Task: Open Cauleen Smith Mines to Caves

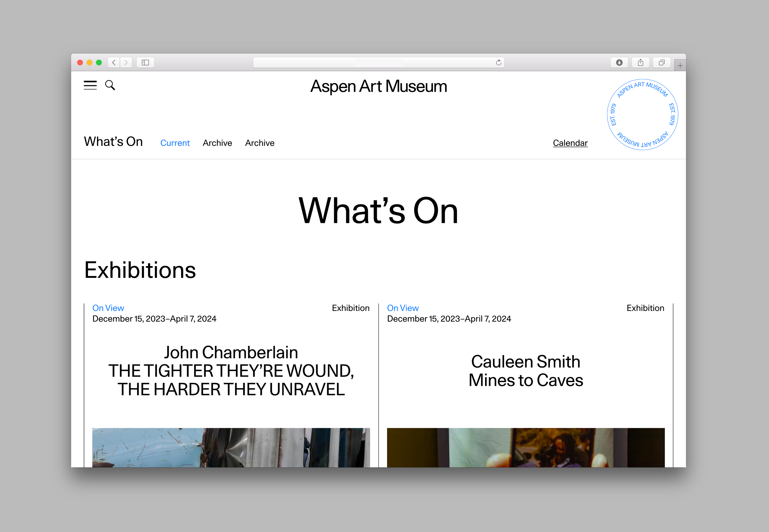Action: point(526,371)
